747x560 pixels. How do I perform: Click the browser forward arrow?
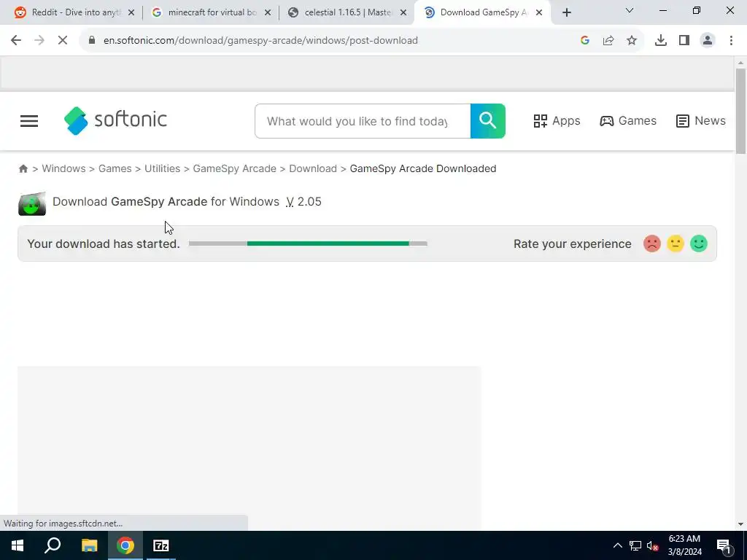[39, 41]
